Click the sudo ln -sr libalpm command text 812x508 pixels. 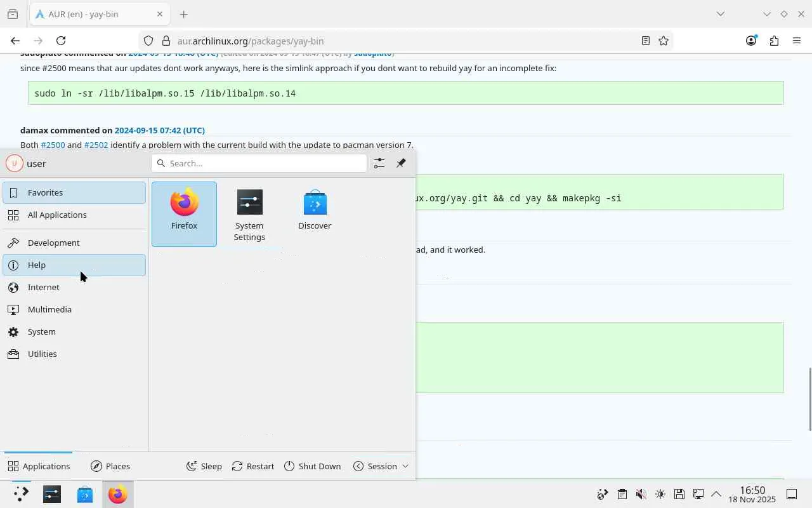pos(165,93)
